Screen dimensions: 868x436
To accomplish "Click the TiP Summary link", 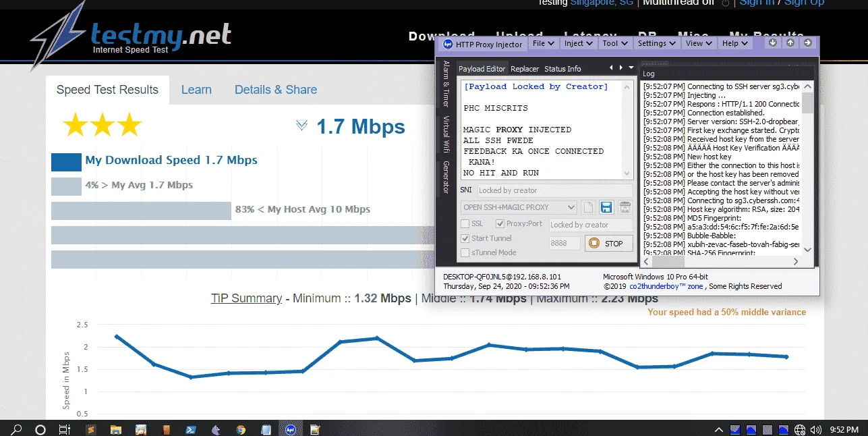I will [246, 298].
